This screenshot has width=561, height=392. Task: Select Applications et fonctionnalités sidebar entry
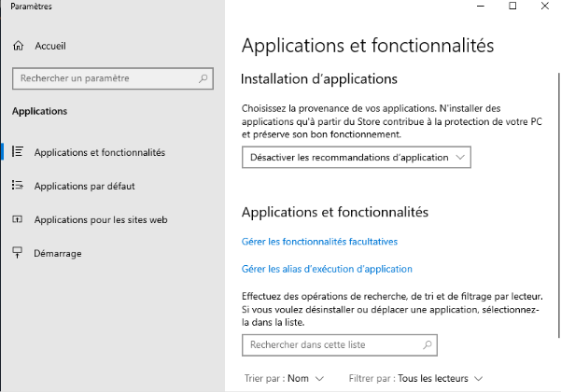coord(99,152)
